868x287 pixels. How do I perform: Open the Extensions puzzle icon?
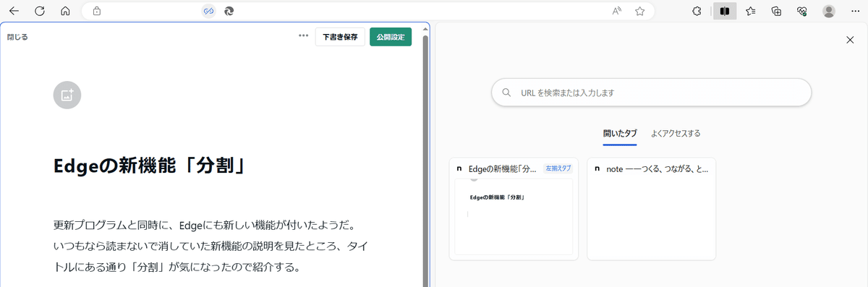pyautogui.click(x=697, y=11)
